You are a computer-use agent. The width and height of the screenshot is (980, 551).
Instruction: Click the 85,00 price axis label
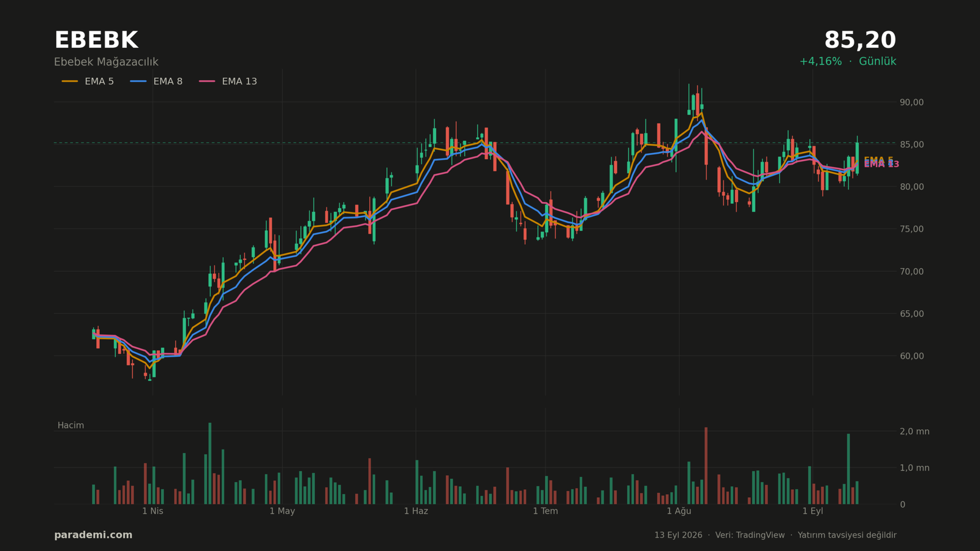pos(911,144)
